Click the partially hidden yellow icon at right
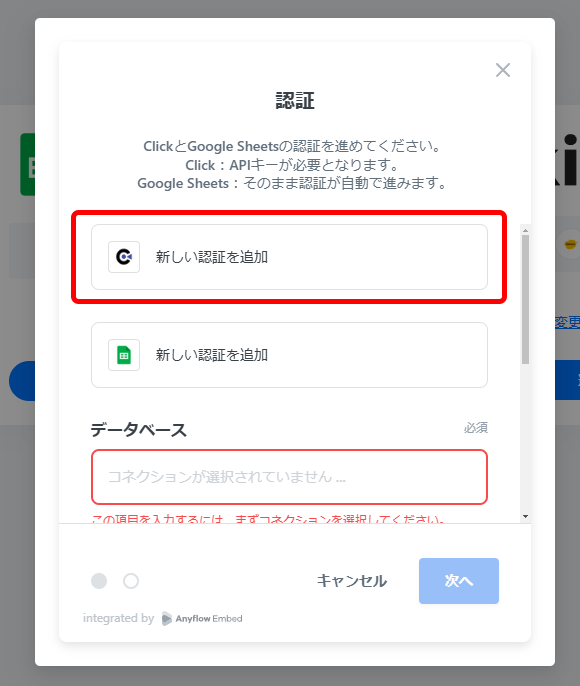 570,244
